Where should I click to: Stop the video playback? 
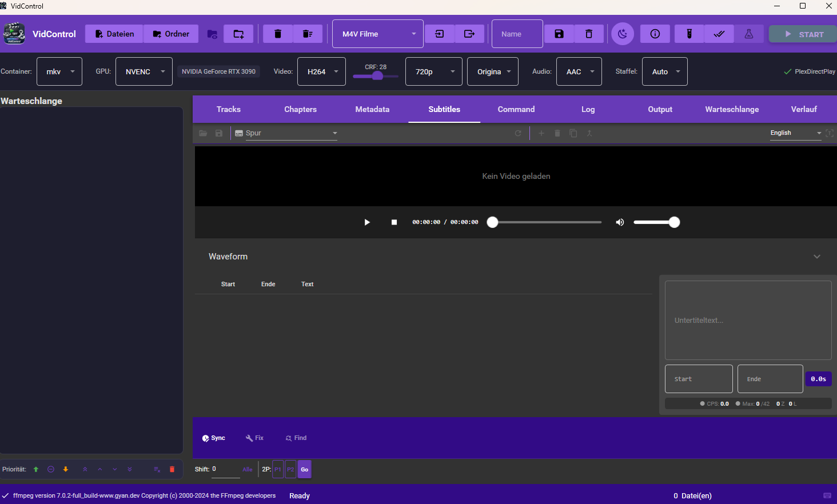click(x=394, y=222)
